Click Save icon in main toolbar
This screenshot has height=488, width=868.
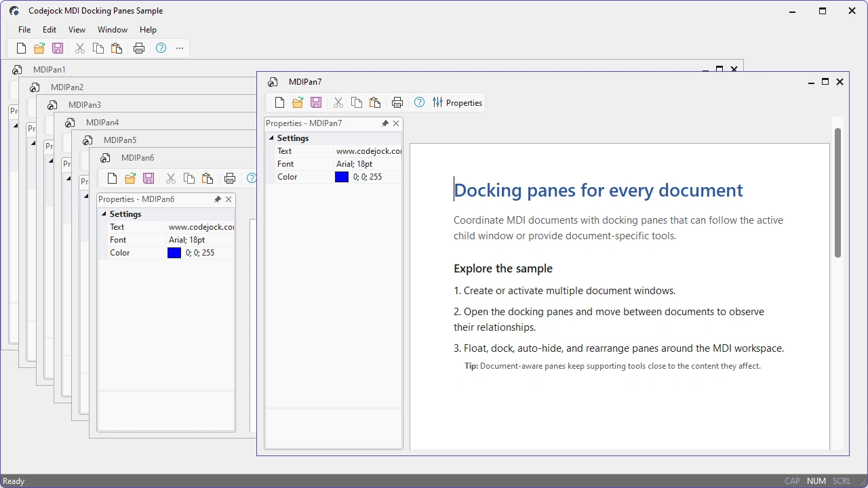pyautogui.click(x=58, y=48)
